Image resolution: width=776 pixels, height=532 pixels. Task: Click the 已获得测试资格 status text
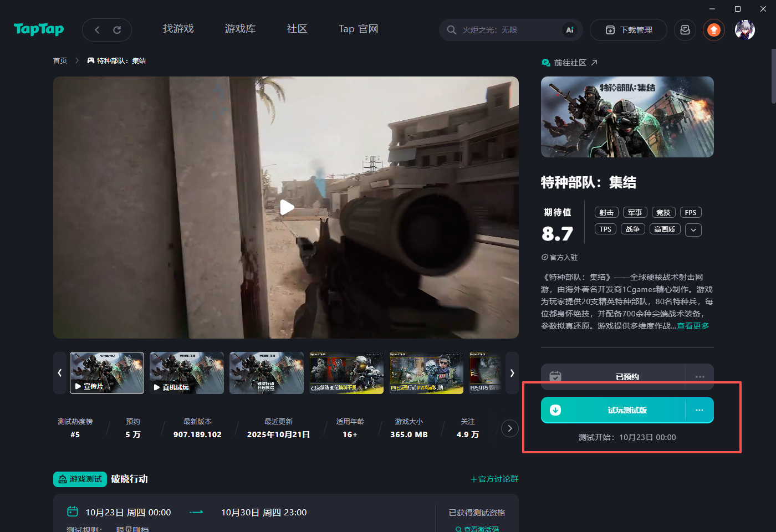tap(477, 513)
